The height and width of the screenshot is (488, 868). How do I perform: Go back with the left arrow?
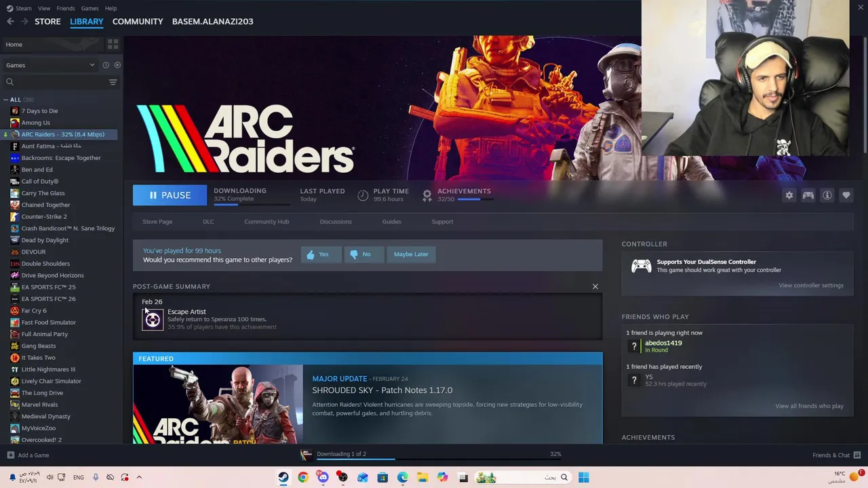click(x=10, y=22)
